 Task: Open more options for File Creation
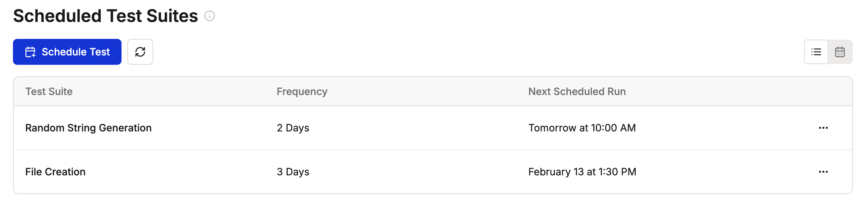click(x=823, y=172)
